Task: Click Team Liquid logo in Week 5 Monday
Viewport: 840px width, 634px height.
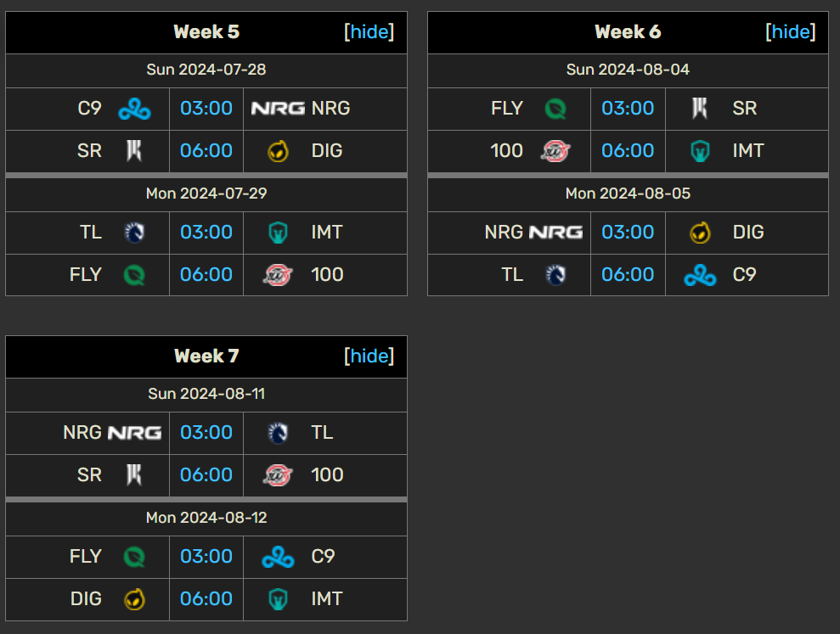Action: tap(134, 233)
